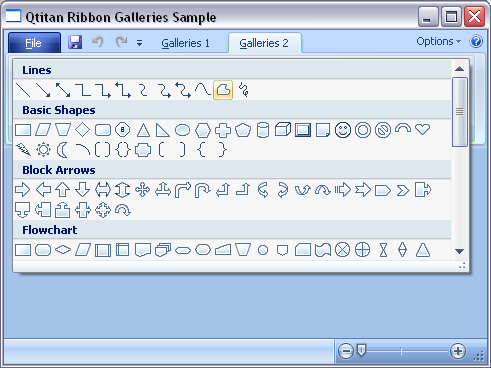
Task: Select the bent arrow in Block Arrows
Action: [183, 190]
